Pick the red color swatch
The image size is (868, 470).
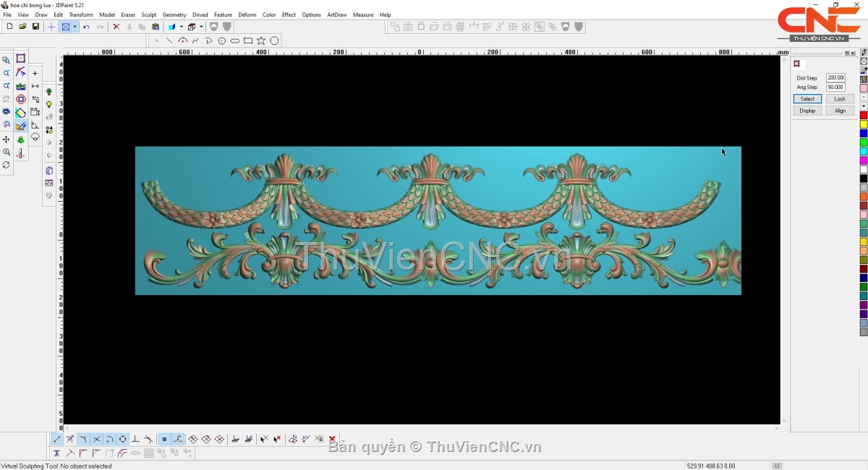tap(864, 116)
